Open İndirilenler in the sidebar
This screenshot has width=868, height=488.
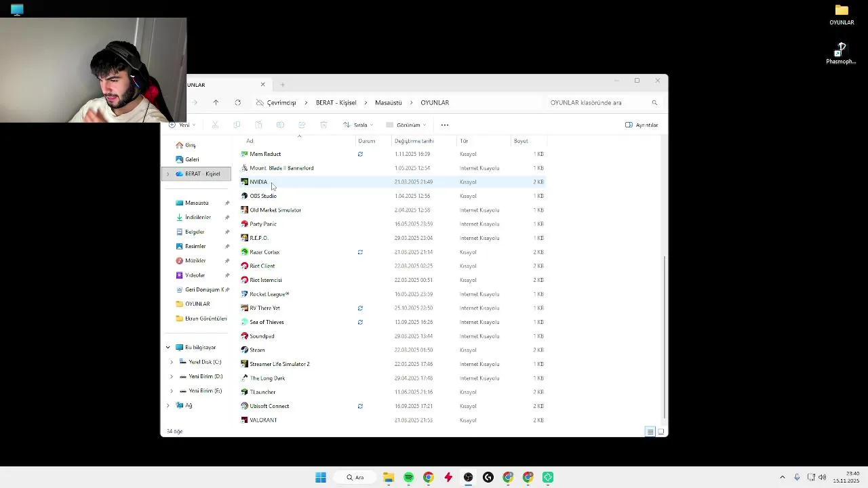point(197,217)
